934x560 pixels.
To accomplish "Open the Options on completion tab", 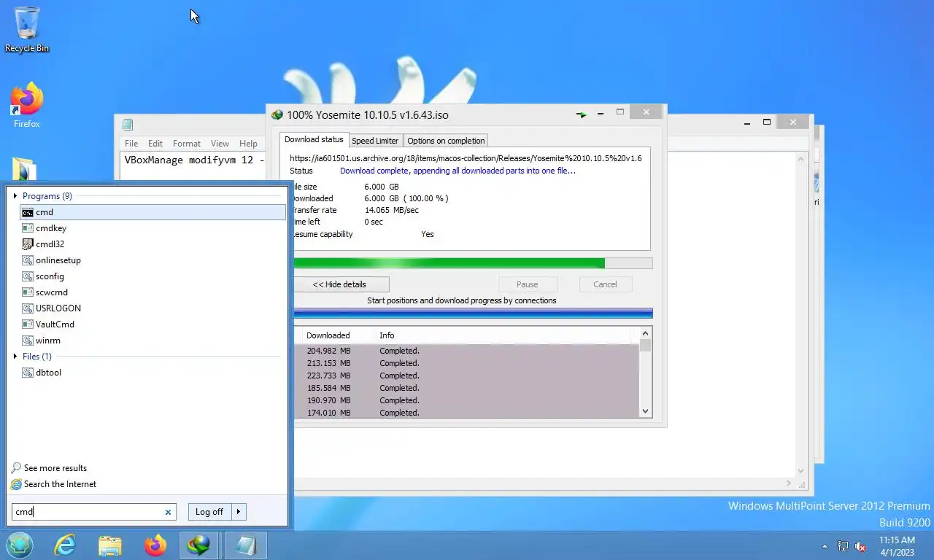I will coord(446,141).
